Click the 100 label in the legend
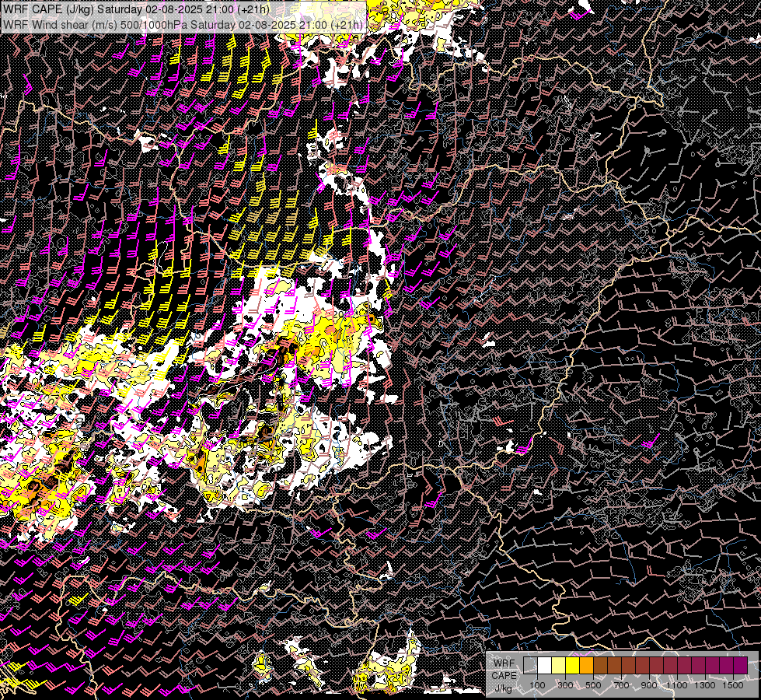 (537, 685)
